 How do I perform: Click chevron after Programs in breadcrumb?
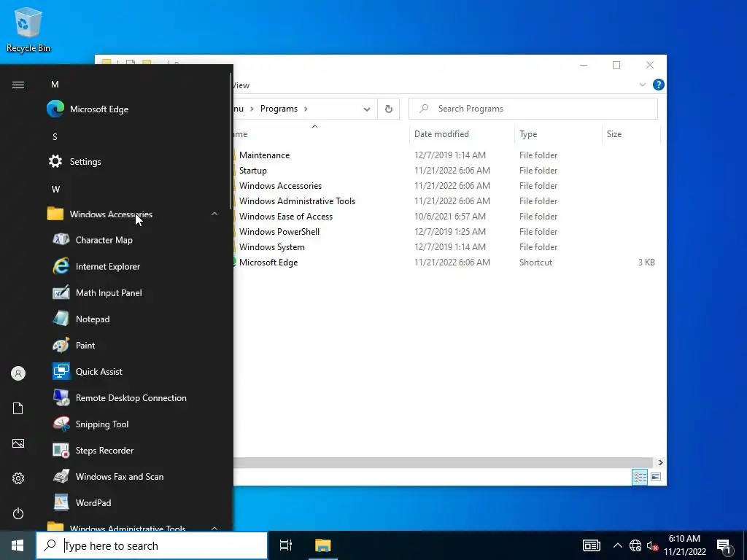306,109
